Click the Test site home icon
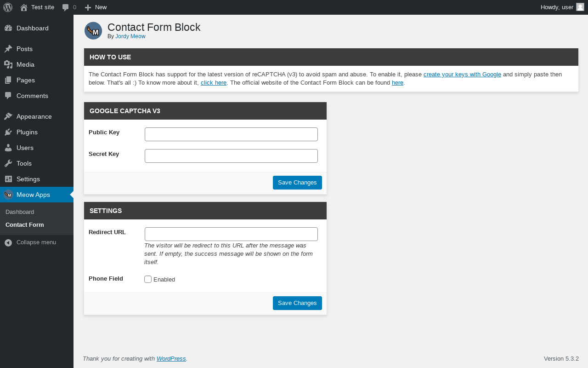588x368 pixels. pyautogui.click(x=24, y=7)
